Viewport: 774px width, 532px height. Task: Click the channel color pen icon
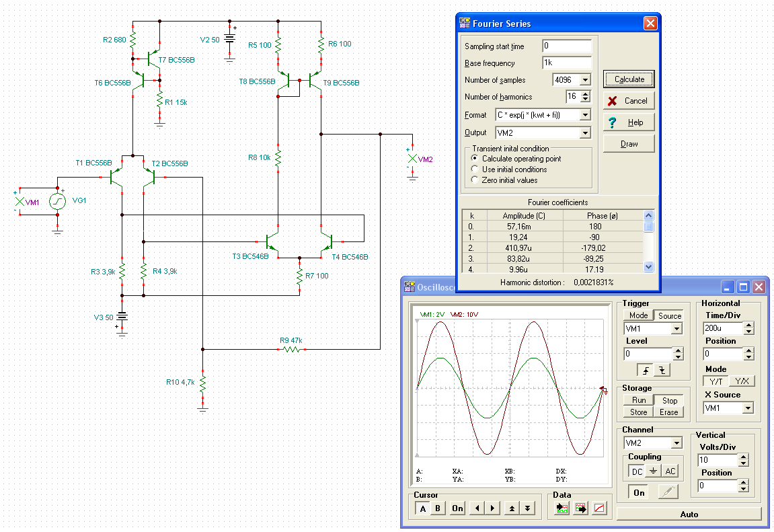coord(668,492)
